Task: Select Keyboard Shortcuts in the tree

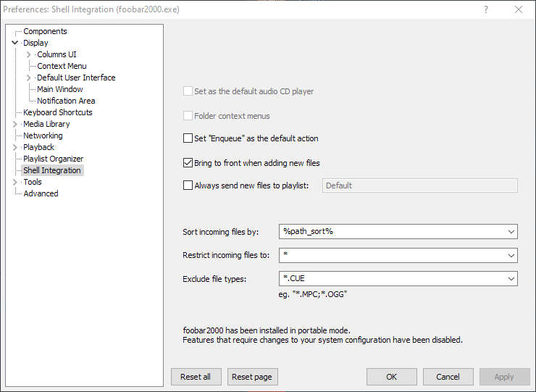Action: point(57,112)
